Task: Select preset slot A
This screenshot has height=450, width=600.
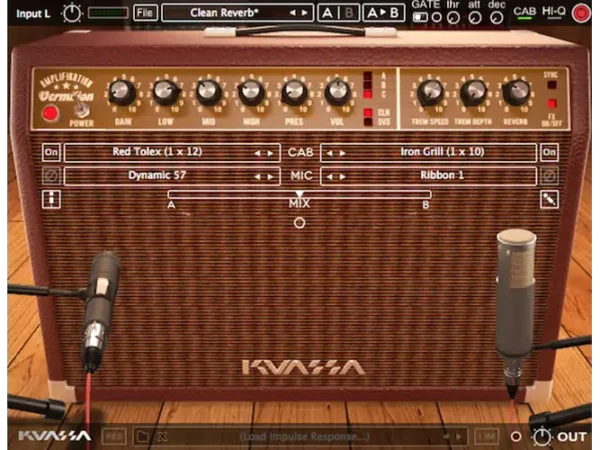Action: [328, 13]
